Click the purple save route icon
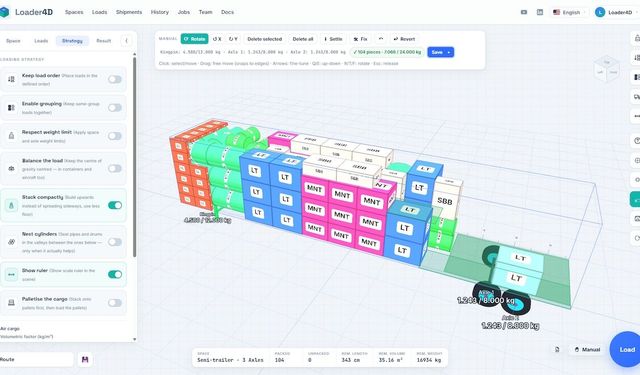The width and height of the screenshot is (640, 375). pos(85,359)
